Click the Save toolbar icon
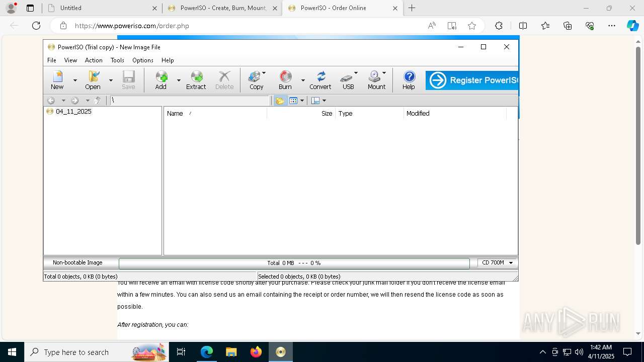644x362 pixels. [x=128, y=80]
